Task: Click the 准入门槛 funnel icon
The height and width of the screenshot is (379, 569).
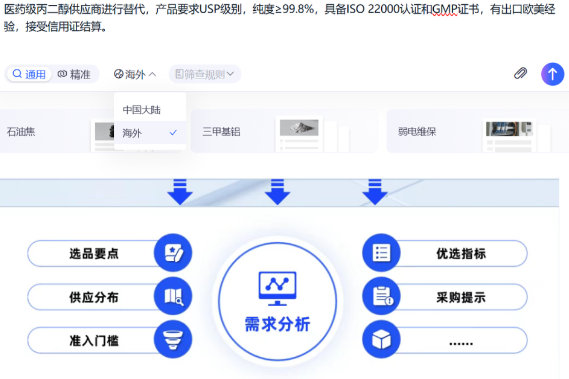Action: [x=173, y=339]
